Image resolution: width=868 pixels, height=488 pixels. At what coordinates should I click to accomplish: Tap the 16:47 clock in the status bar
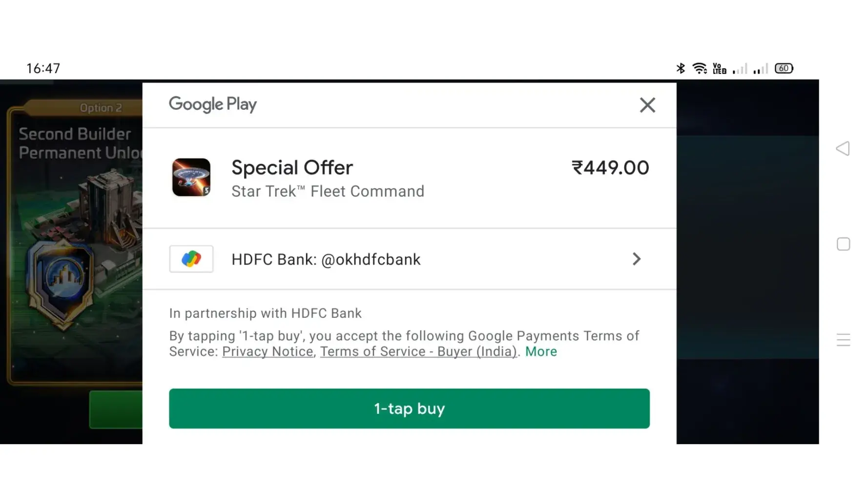(43, 68)
